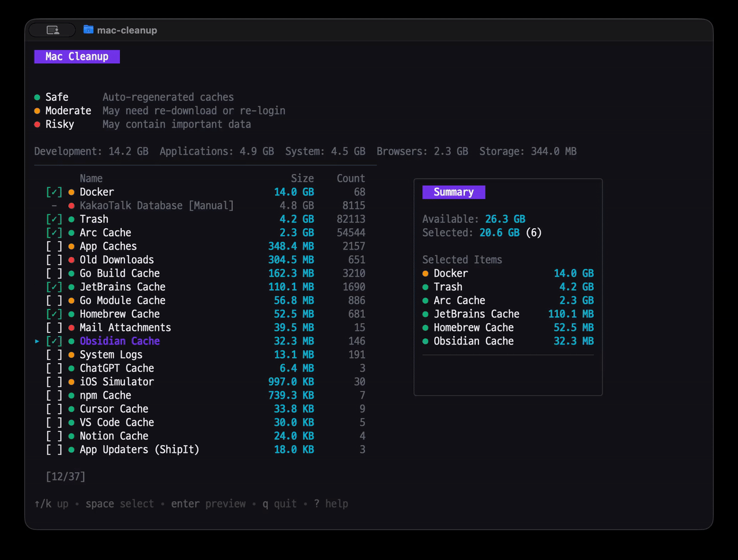Click the System: 4.5 GB category total
The image size is (738, 560).
click(325, 152)
